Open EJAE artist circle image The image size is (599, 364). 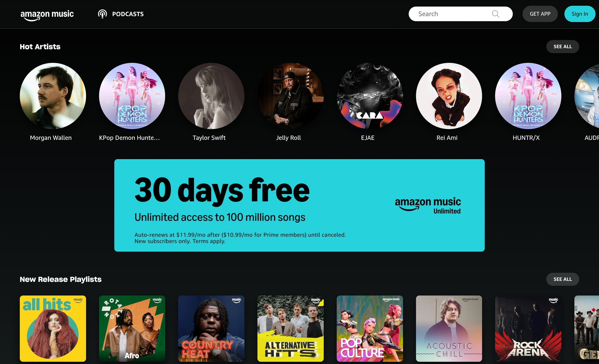[x=369, y=96]
